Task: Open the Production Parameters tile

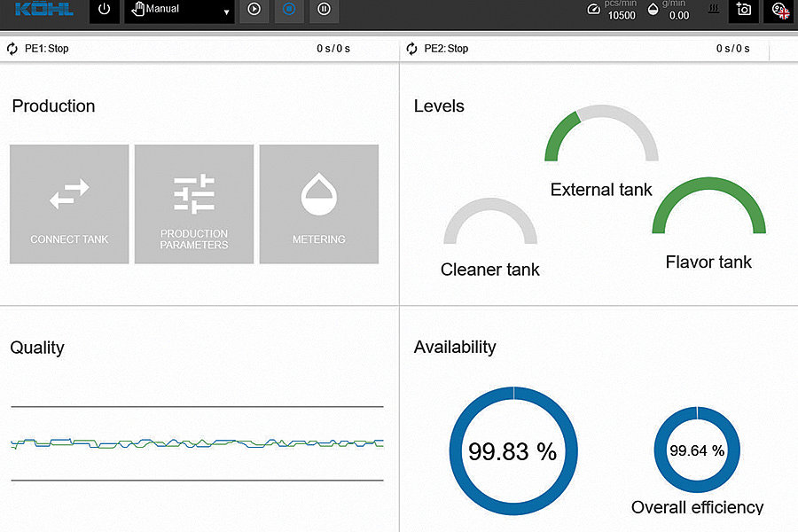Action: [x=194, y=204]
